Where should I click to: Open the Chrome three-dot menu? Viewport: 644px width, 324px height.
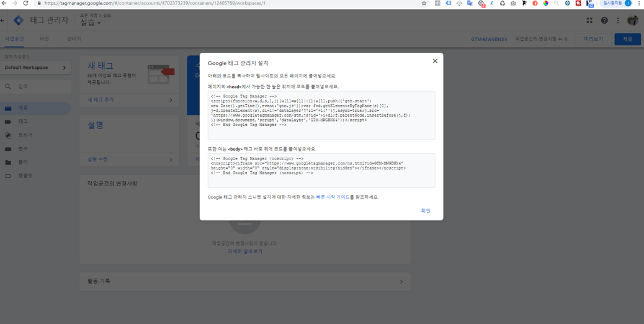(640, 3)
